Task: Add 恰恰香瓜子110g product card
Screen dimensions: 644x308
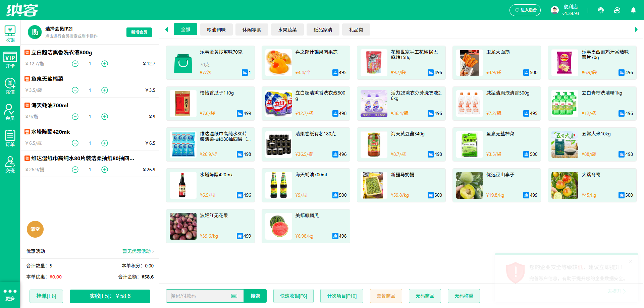Action: pyautogui.click(x=210, y=104)
